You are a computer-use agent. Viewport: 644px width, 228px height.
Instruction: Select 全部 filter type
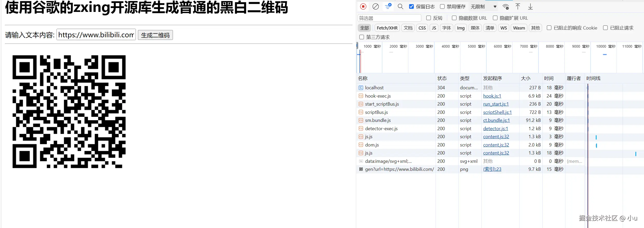[364, 28]
